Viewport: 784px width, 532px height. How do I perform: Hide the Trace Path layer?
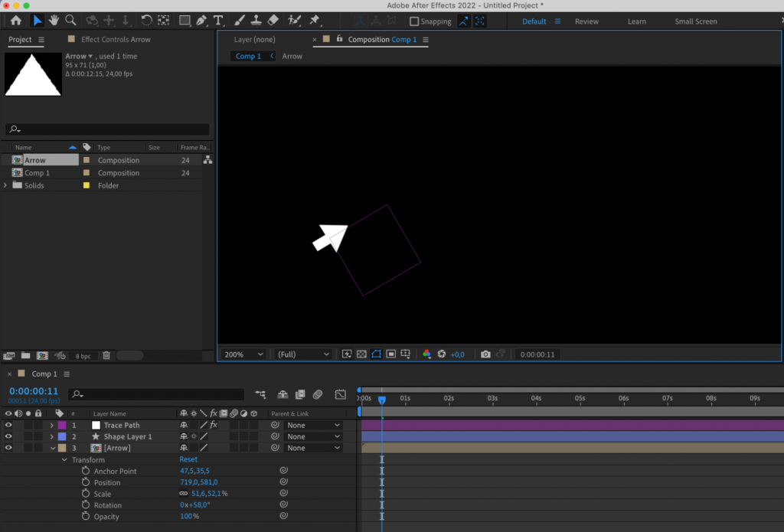pos(8,425)
